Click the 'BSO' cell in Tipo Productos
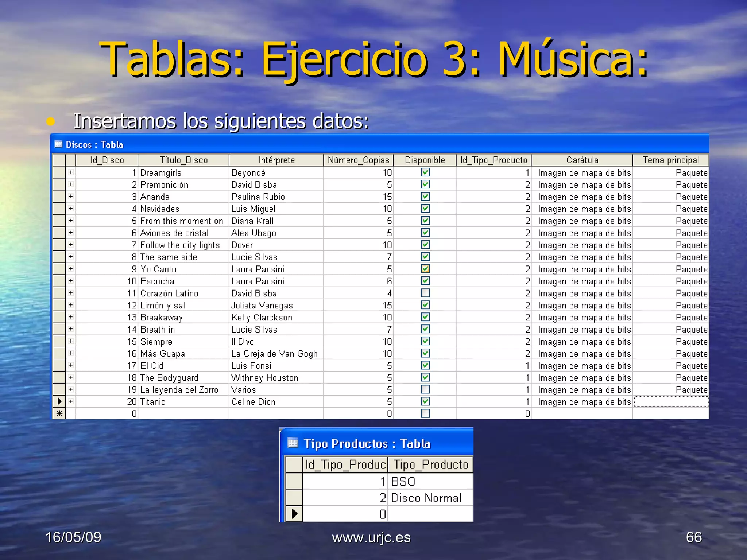This screenshot has height=560, width=747. click(x=430, y=481)
